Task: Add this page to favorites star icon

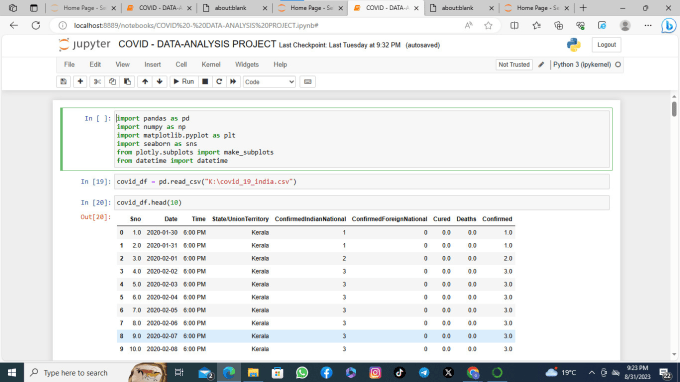Action: (x=488, y=26)
